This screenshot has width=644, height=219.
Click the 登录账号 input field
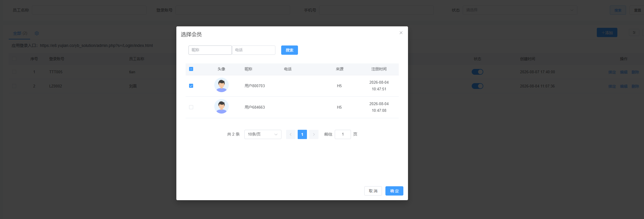233,10
